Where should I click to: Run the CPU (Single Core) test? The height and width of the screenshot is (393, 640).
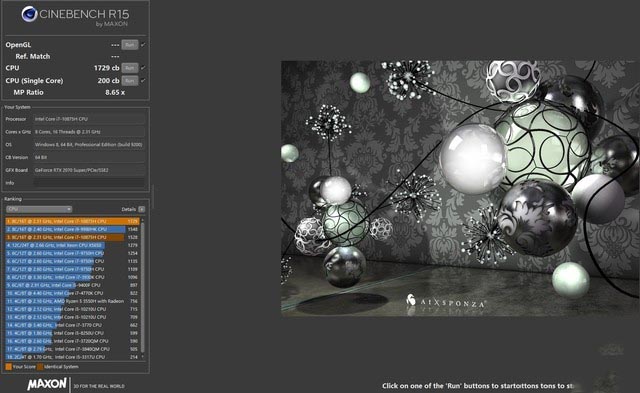(x=129, y=81)
